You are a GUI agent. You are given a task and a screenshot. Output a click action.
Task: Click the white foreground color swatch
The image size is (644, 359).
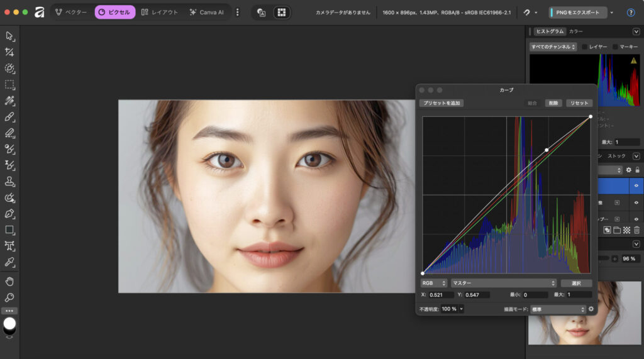[x=9, y=324]
